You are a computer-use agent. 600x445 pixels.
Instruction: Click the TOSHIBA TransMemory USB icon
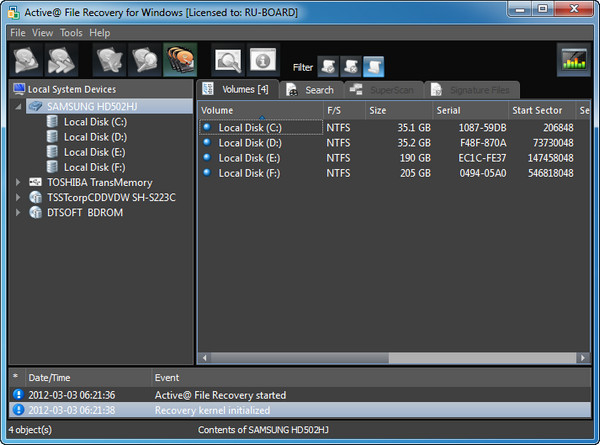36,182
